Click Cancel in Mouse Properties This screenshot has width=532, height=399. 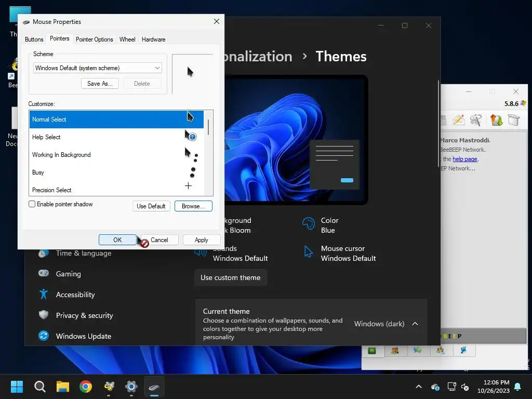159,240
